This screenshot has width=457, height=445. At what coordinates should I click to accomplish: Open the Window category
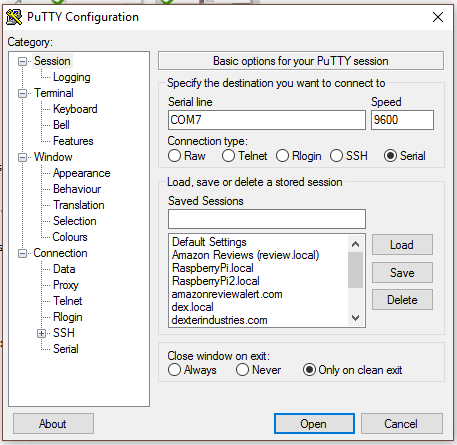pyautogui.click(x=53, y=157)
